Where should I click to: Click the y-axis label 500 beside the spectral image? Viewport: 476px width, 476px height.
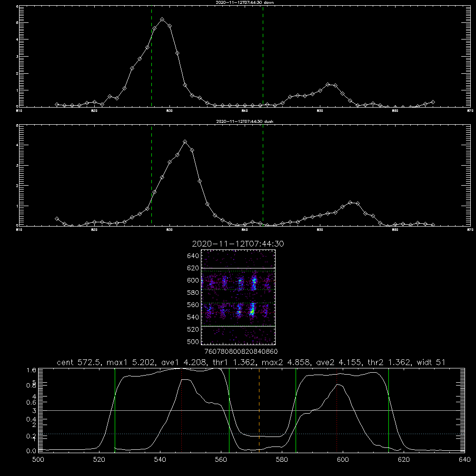tap(193, 342)
